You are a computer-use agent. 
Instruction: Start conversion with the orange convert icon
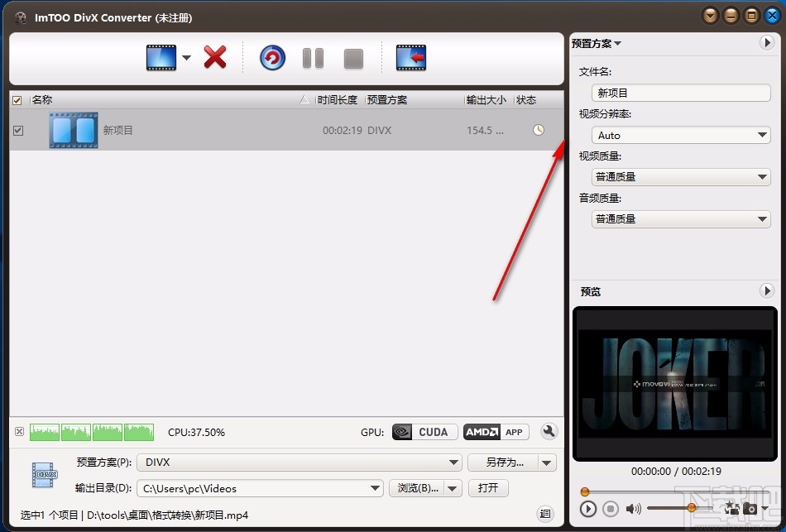271,59
